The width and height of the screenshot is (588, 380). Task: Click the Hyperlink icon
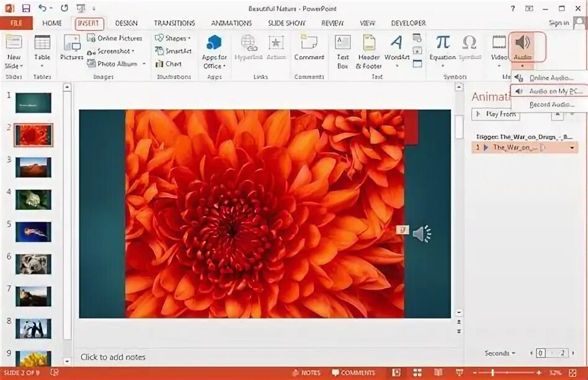pyautogui.click(x=249, y=42)
